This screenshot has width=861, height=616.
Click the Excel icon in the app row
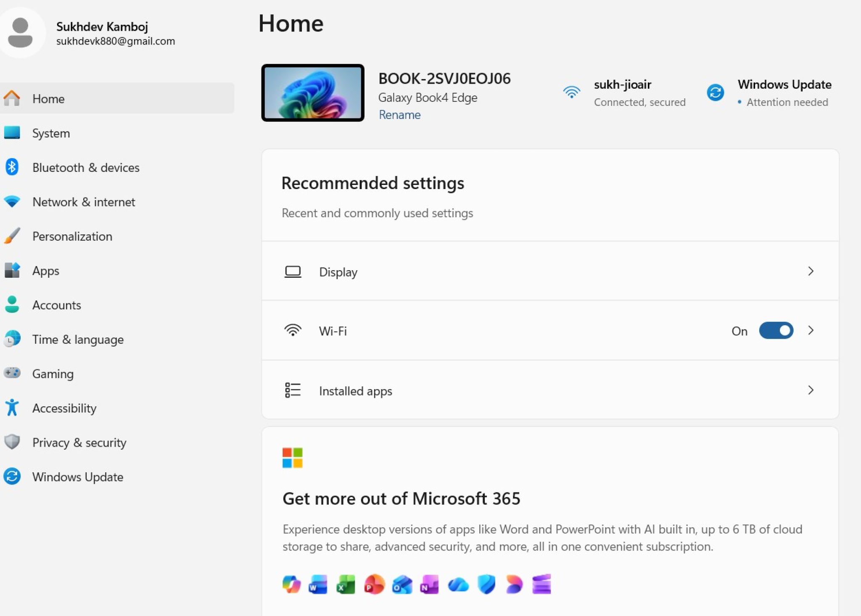(345, 584)
